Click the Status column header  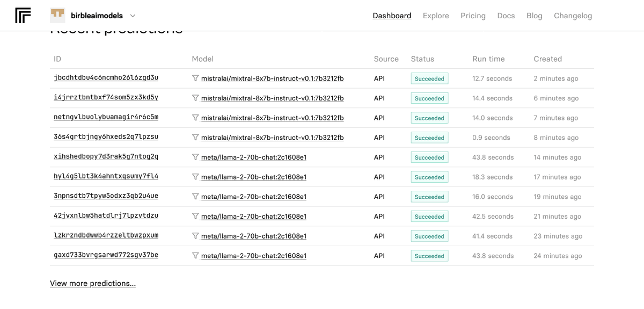tap(422, 59)
